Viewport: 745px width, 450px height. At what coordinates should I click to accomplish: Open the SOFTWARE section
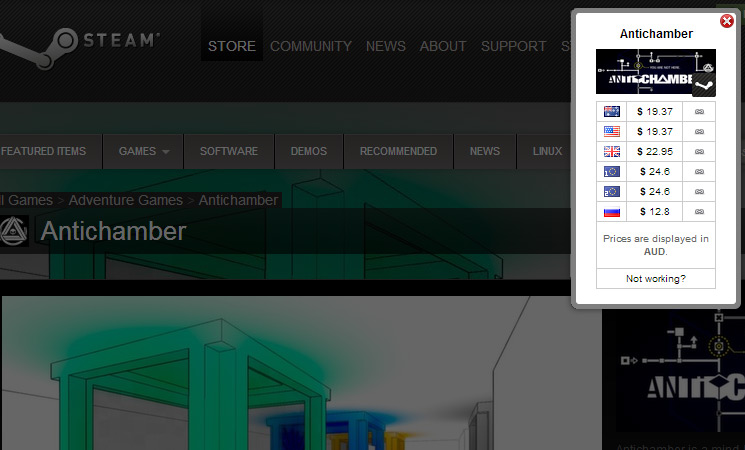click(x=229, y=151)
